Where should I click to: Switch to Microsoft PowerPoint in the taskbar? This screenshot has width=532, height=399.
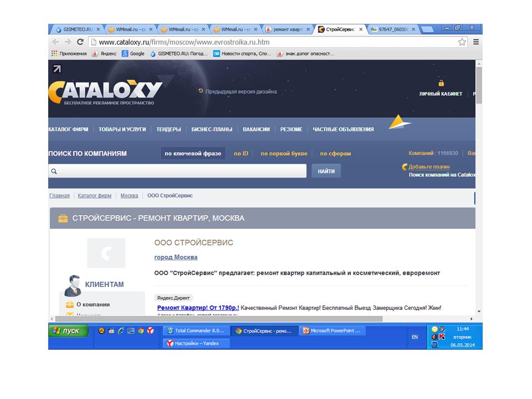tap(333, 331)
